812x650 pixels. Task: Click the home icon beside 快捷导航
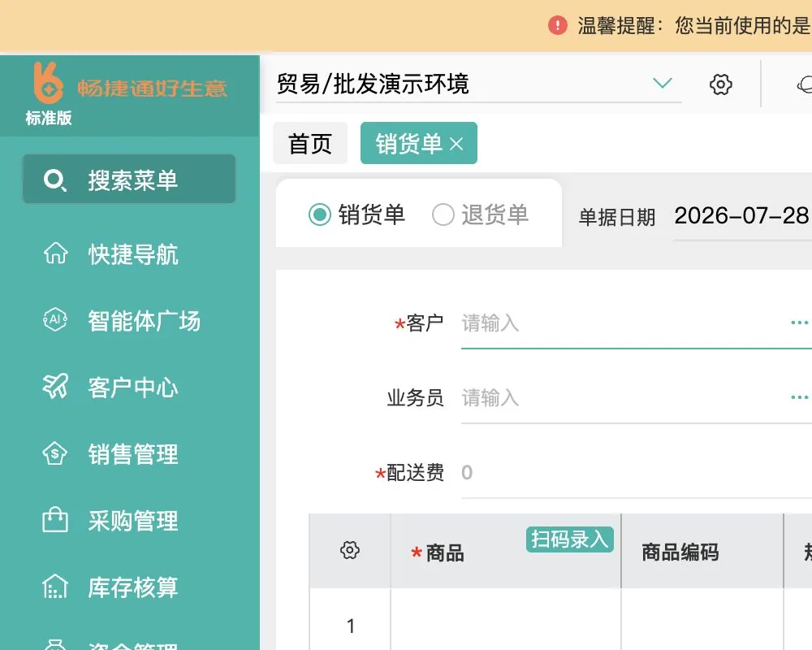coord(55,253)
